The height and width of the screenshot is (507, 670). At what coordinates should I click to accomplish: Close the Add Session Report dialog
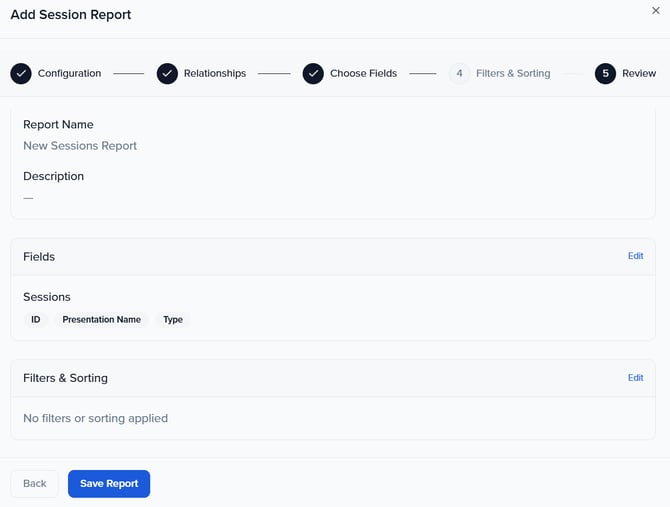click(x=656, y=10)
